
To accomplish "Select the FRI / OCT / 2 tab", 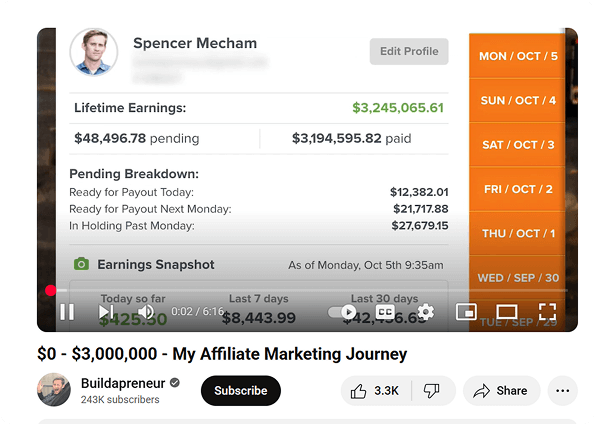I will tap(518, 189).
